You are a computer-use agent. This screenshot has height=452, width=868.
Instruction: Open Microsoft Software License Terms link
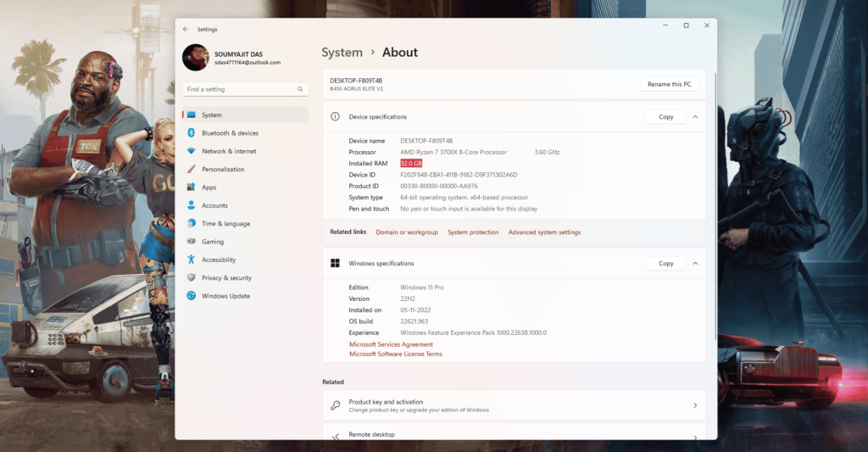click(x=396, y=354)
